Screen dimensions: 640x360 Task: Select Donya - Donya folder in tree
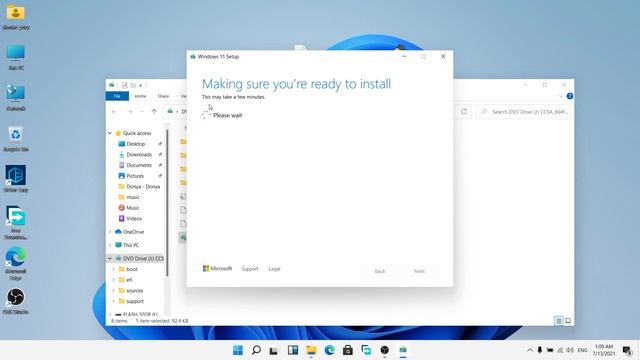[x=143, y=187]
